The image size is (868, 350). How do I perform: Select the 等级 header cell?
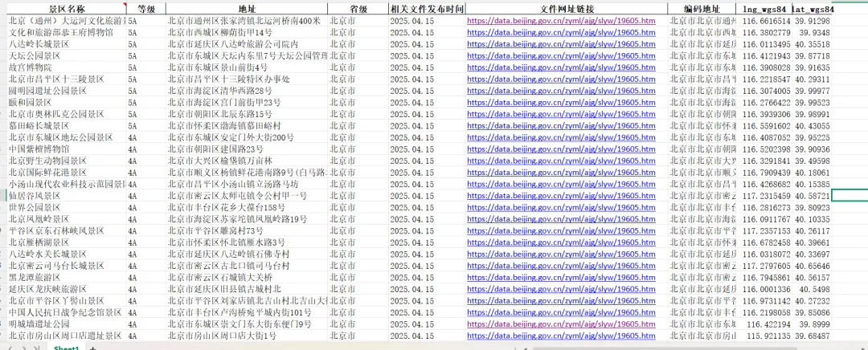click(x=145, y=10)
